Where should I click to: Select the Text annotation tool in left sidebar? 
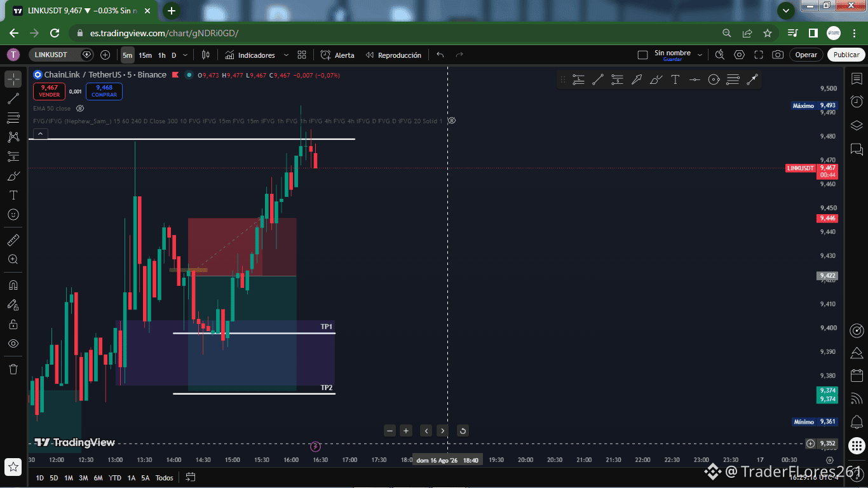[x=13, y=195]
